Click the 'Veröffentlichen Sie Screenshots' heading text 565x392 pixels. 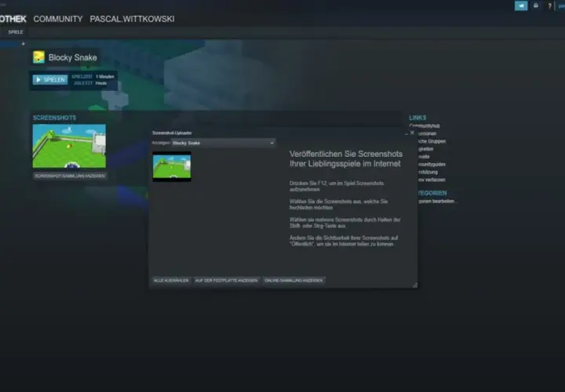[346, 158]
